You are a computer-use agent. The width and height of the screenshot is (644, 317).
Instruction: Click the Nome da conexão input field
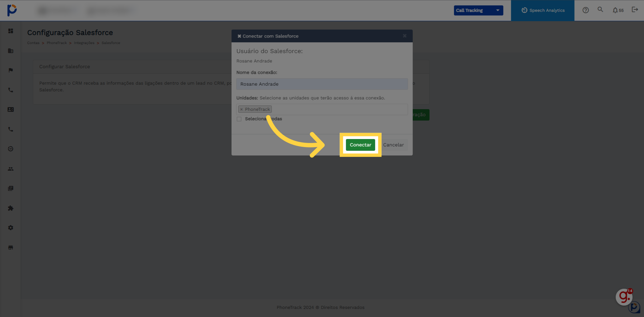pos(322,84)
